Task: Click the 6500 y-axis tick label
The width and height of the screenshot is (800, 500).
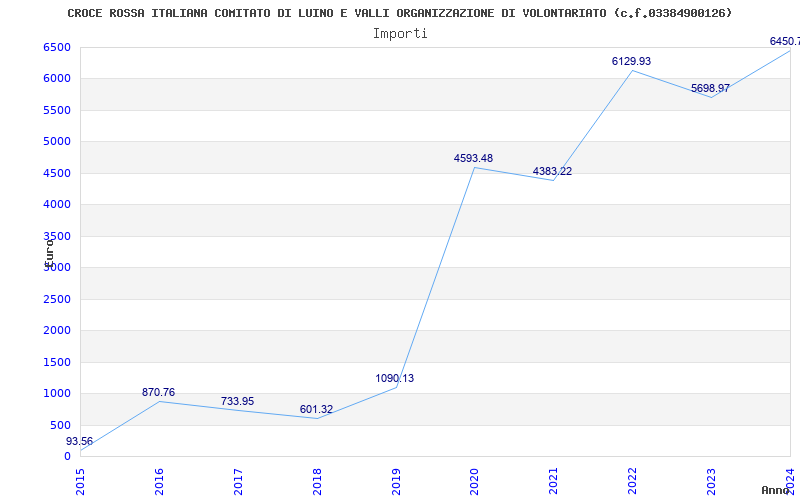Action: [57, 47]
